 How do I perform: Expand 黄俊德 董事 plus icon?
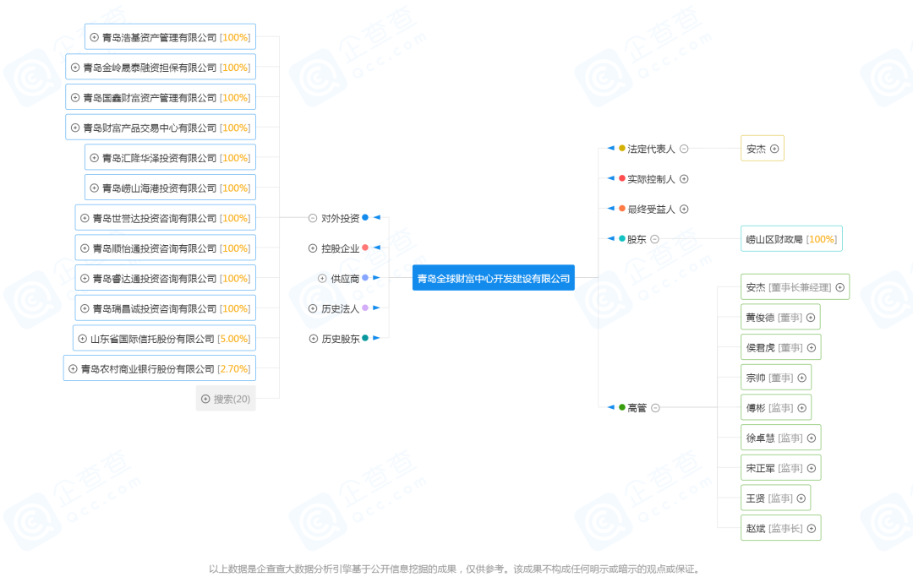pyautogui.click(x=811, y=318)
